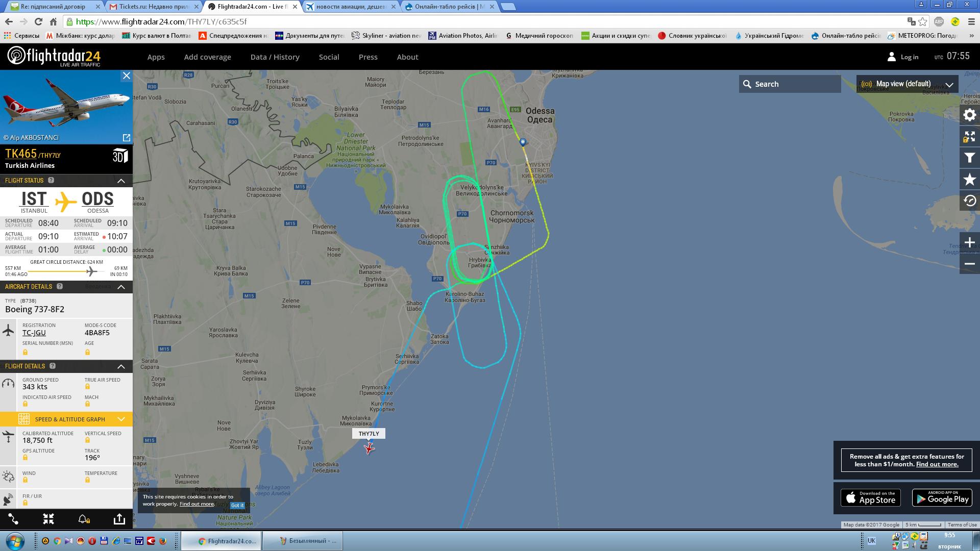The image size is (980, 551).
Task: Click the Log in link
Action: pos(909,57)
